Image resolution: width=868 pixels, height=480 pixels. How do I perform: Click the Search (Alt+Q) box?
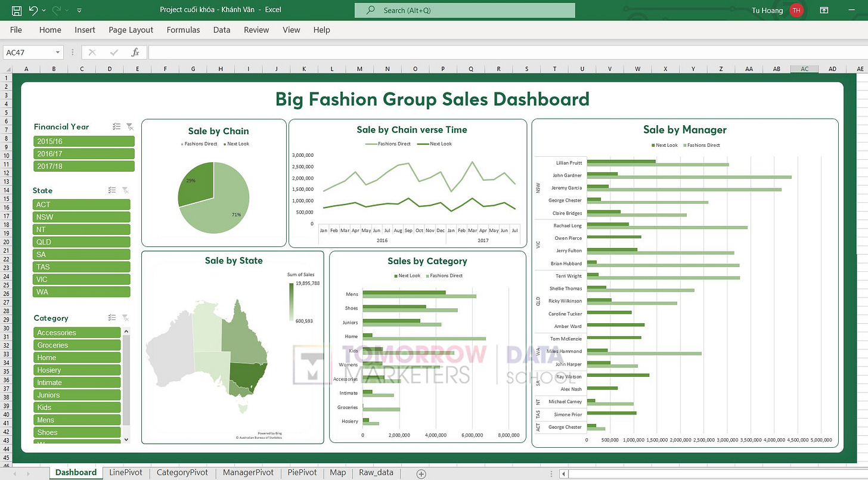pos(465,10)
